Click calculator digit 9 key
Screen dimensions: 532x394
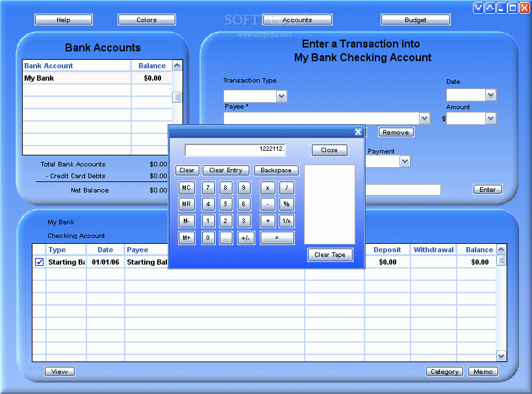click(x=244, y=188)
